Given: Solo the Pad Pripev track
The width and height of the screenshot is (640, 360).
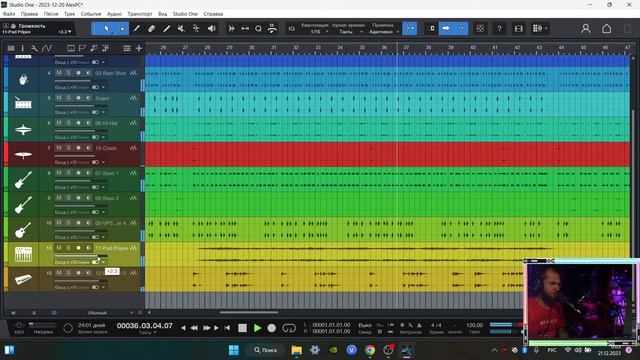Looking at the screenshot, I should (68, 248).
